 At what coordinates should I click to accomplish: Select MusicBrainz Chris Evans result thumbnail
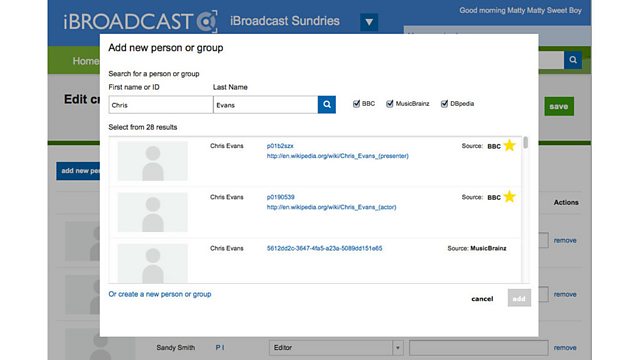(x=153, y=263)
